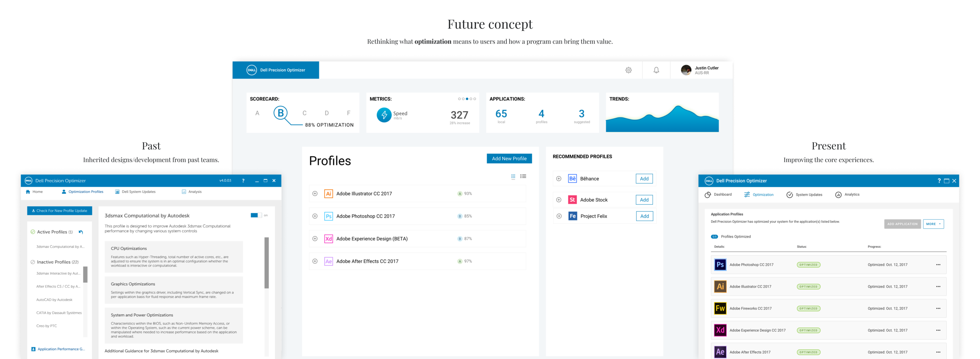Click the Dell logo in the future concept header
Image resolution: width=980 pixels, height=359 pixels.
pos(252,70)
